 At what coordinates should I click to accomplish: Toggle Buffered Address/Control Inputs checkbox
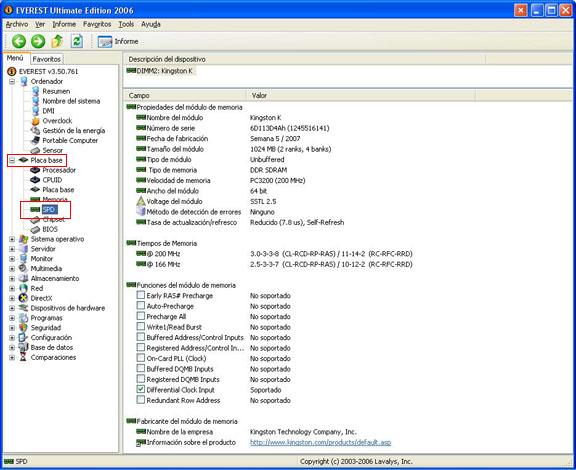[141, 337]
